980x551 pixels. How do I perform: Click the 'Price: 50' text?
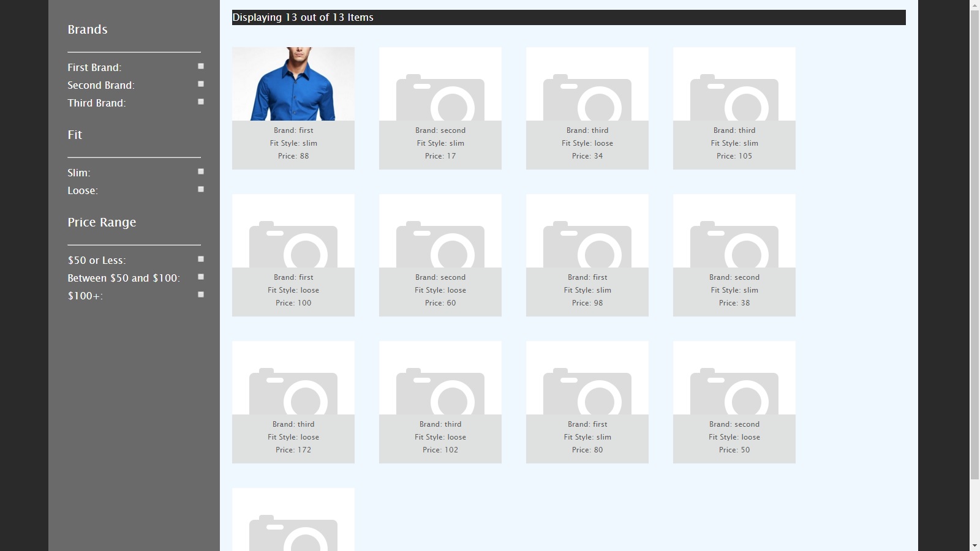tap(734, 450)
